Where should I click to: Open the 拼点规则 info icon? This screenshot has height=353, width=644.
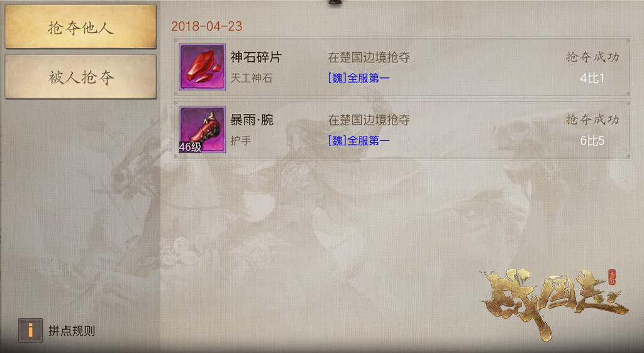pos(30,330)
